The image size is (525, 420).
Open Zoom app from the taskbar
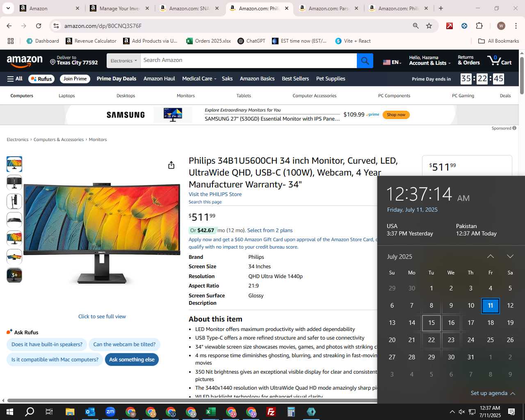[110, 412]
